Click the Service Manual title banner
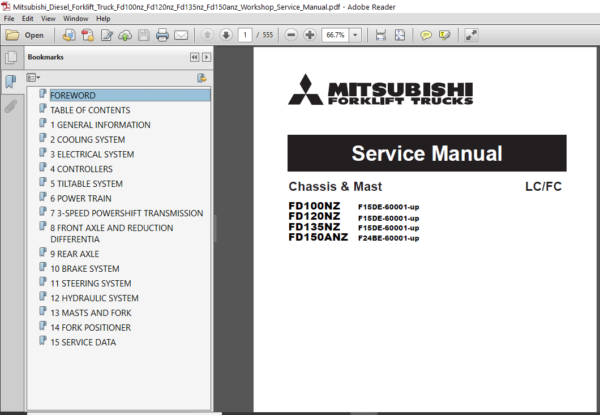 tap(427, 153)
